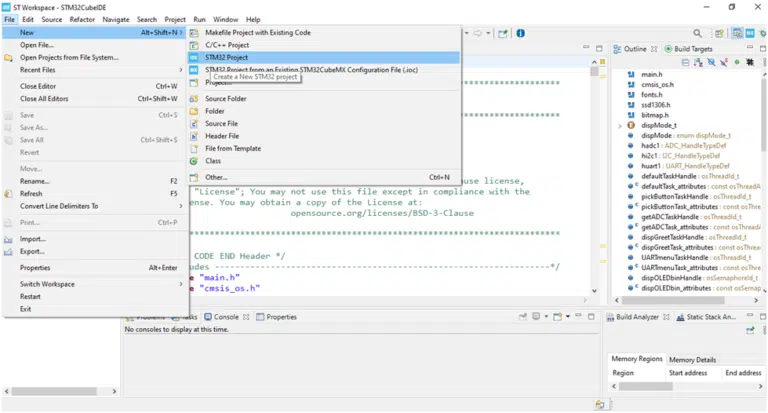Toggle Hide Non-Public Members green dot icon
The width and height of the screenshot is (768, 413).
(737, 62)
